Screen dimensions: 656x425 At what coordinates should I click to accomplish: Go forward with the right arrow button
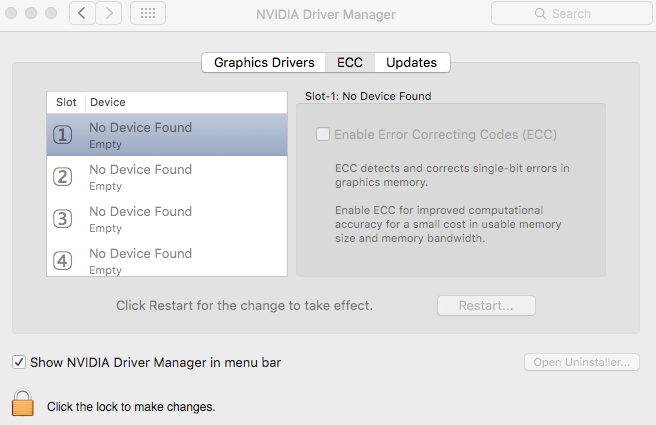[109, 13]
